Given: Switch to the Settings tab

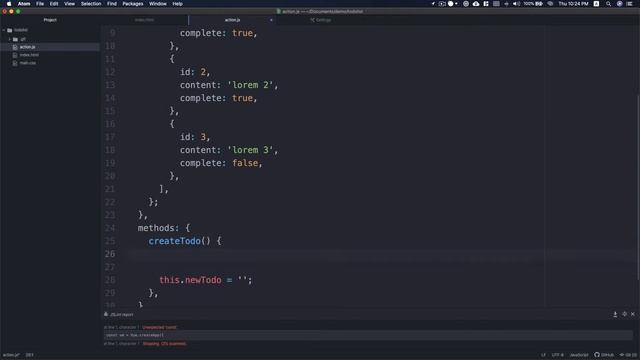Looking at the screenshot, I should pyautogui.click(x=321, y=20).
